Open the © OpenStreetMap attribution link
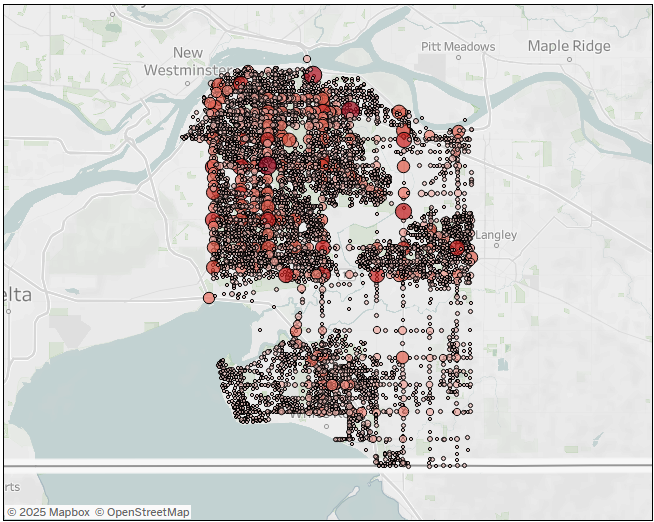The image size is (654, 522). pos(142,512)
